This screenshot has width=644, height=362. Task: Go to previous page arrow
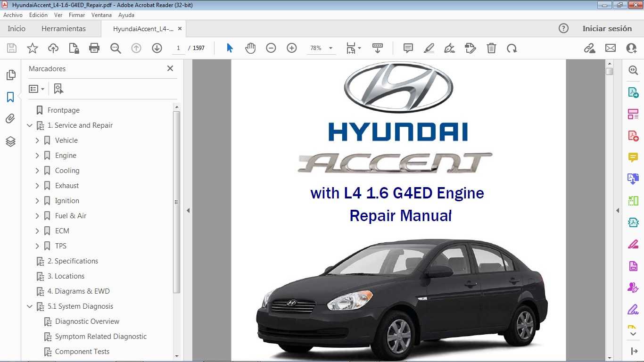(x=136, y=48)
